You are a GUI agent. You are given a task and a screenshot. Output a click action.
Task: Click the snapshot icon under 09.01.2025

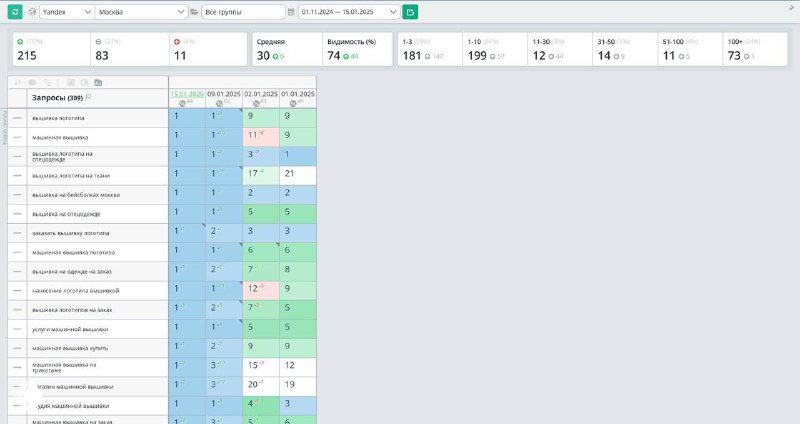coord(219,104)
